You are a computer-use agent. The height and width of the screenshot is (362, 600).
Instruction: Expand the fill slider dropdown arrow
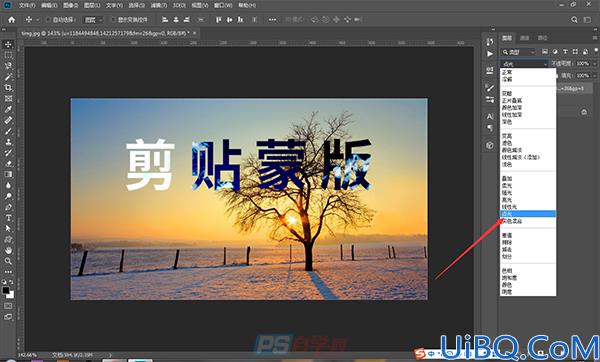(595, 76)
